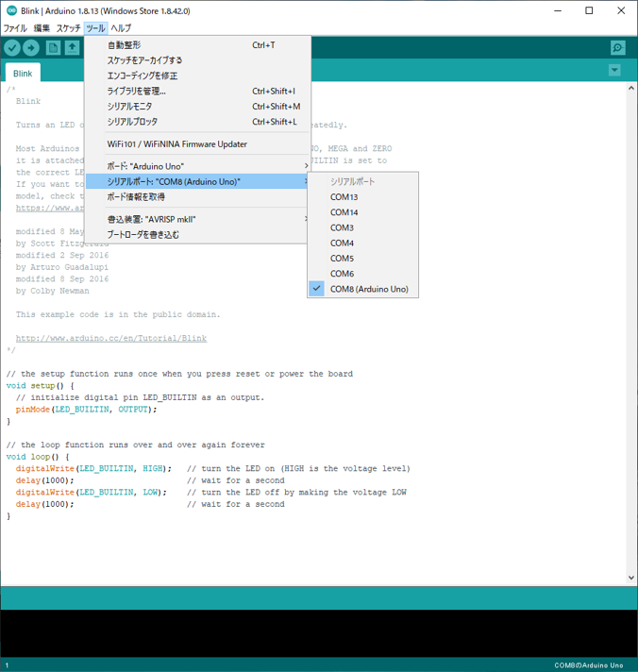Open the arduino.cc Tutorial/Blink link
The height and width of the screenshot is (672, 638).
111,338
